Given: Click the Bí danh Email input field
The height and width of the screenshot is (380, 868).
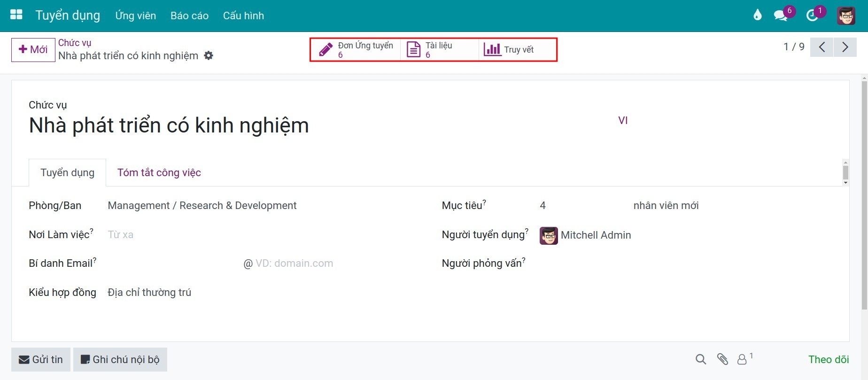Looking at the screenshot, I should click(174, 264).
